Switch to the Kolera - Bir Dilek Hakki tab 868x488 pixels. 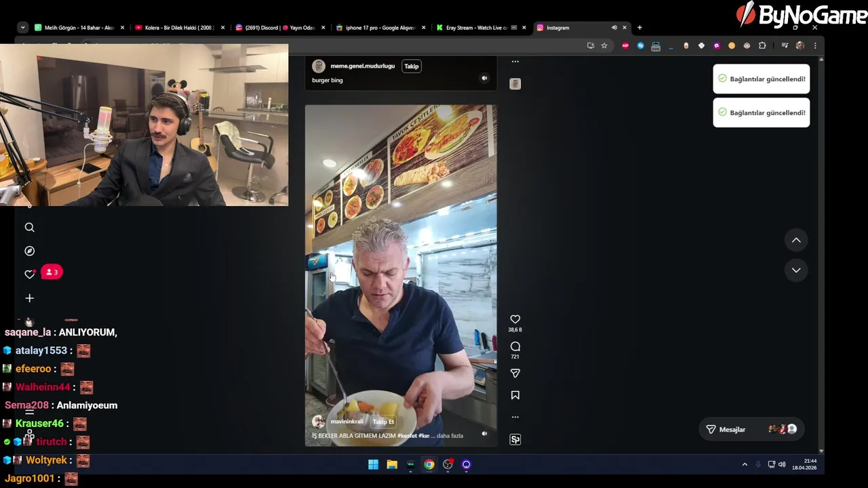click(179, 28)
